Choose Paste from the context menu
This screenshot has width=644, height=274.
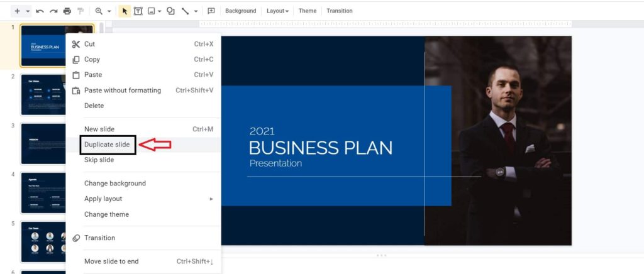click(143, 75)
